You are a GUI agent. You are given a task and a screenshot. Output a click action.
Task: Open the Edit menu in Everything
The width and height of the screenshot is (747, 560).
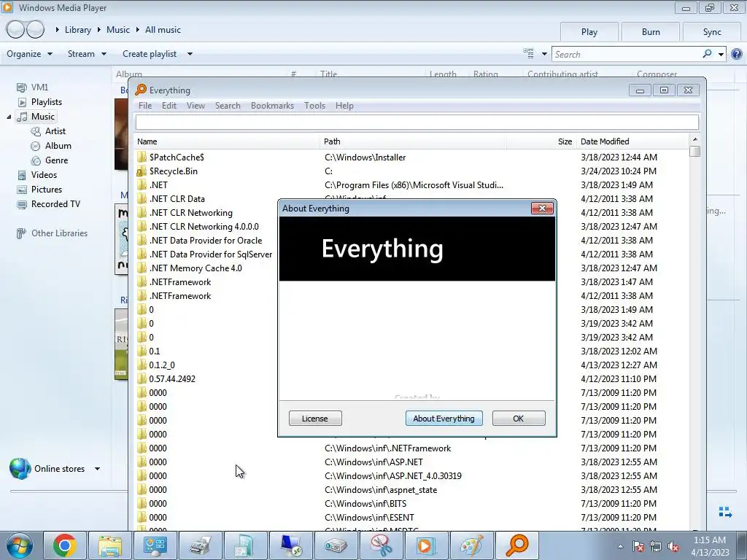click(169, 106)
